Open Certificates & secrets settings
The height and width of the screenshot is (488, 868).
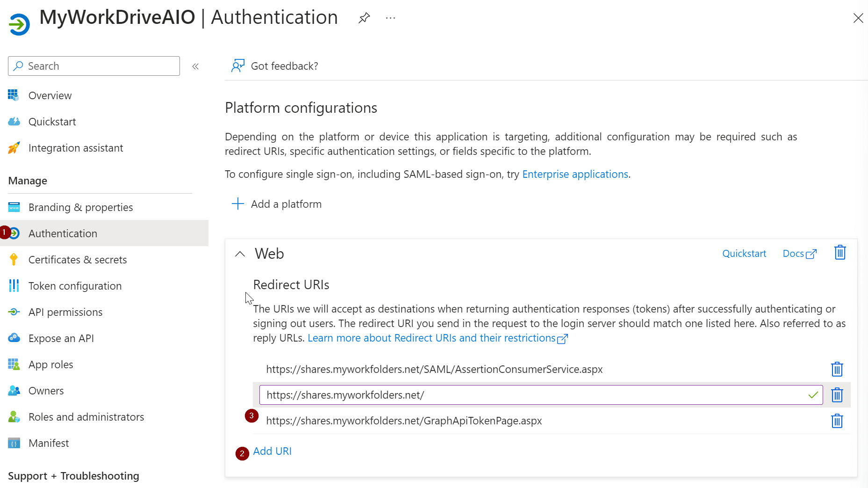click(78, 259)
